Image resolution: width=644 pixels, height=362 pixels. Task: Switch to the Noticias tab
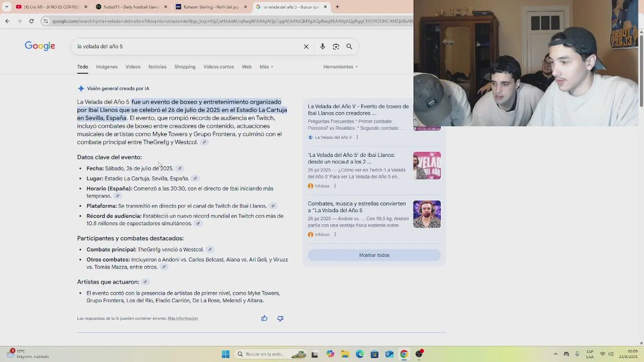[157, 67]
